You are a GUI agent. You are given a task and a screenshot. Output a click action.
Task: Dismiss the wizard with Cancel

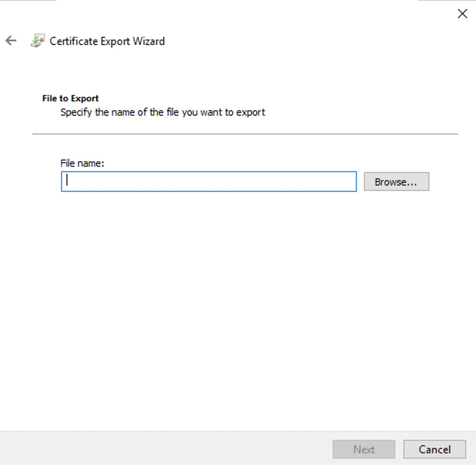coord(434,449)
